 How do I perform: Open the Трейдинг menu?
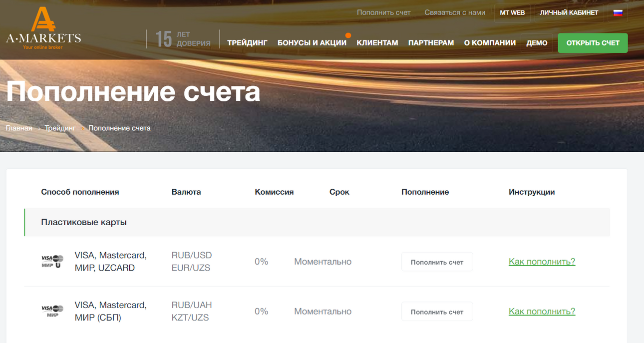(248, 43)
